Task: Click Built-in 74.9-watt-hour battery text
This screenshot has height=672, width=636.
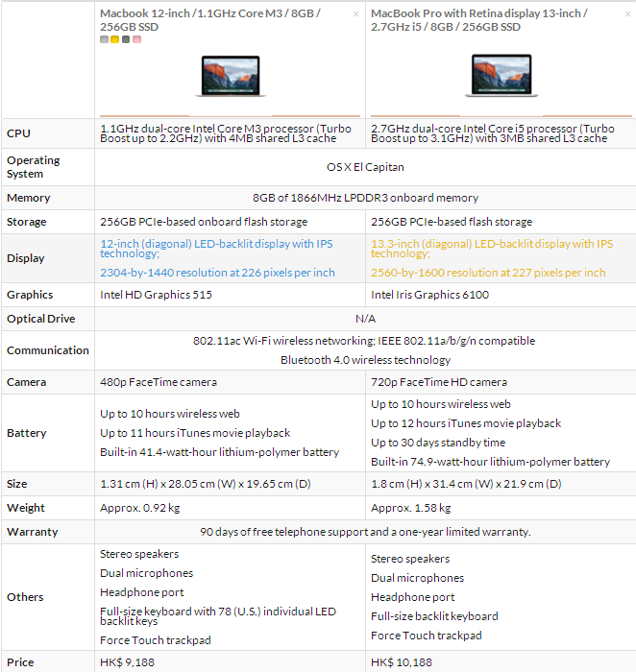Action: click(490, 462)
